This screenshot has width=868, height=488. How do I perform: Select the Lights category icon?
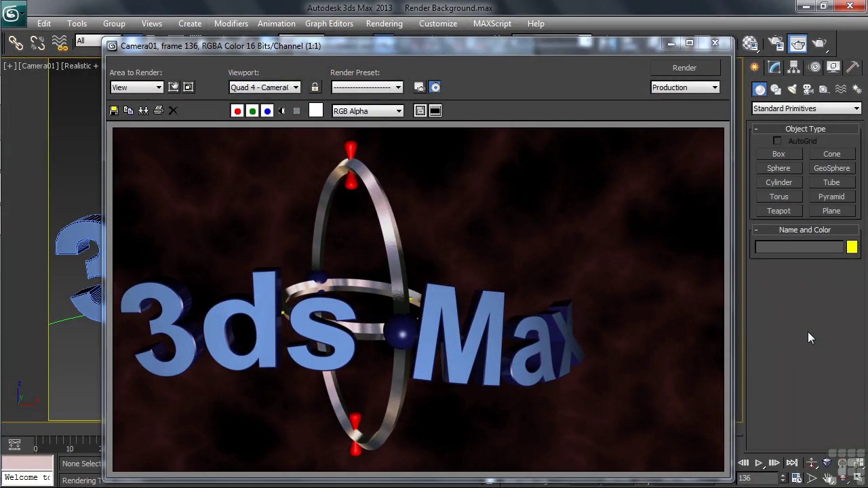[792, 89]
